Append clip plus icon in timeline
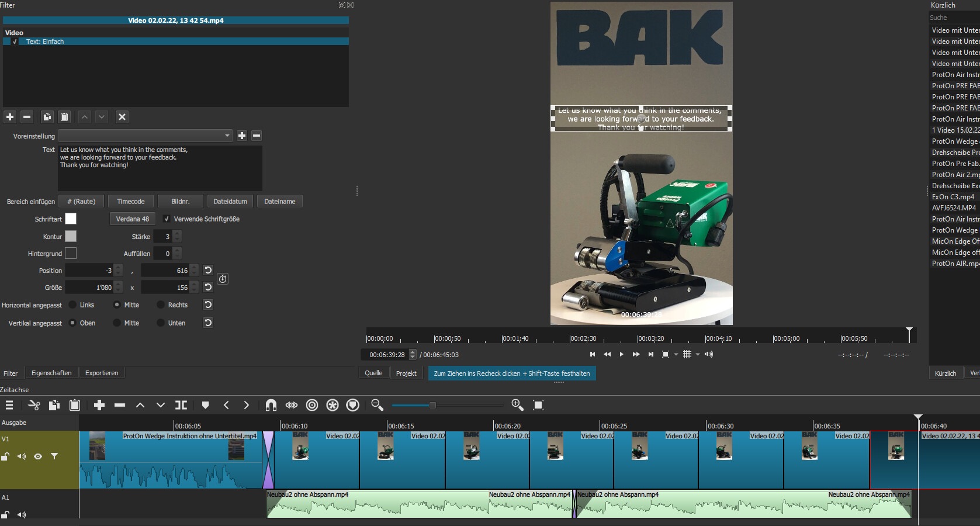The height and width of the screenshot is (526, 980). 99,405
